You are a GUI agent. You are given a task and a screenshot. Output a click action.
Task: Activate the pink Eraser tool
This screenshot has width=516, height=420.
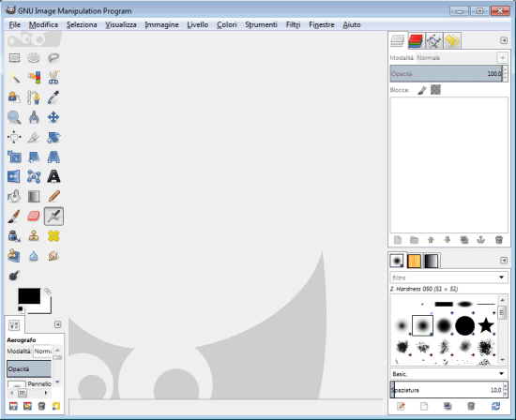point(34,217)
